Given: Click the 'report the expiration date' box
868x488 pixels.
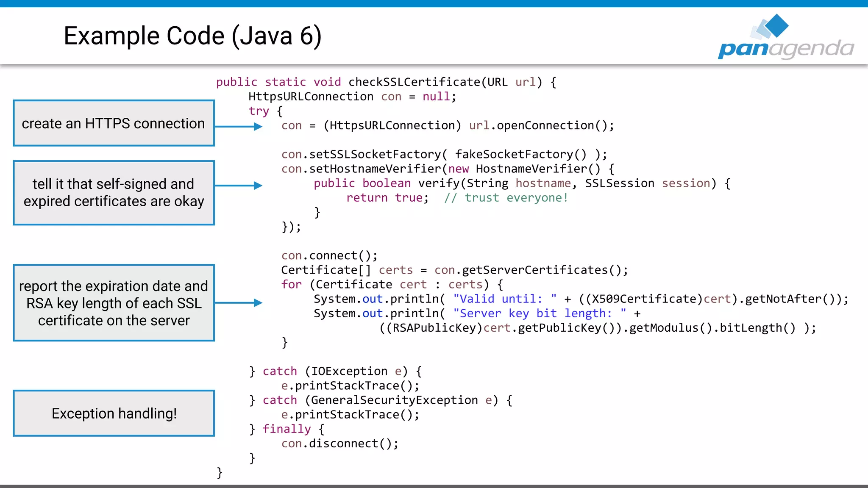Looking at the screenshot, I should pyautogui.click(x=114, y=303).
